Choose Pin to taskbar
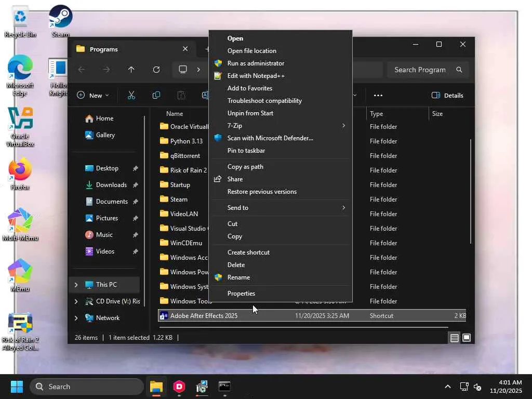 281,151
